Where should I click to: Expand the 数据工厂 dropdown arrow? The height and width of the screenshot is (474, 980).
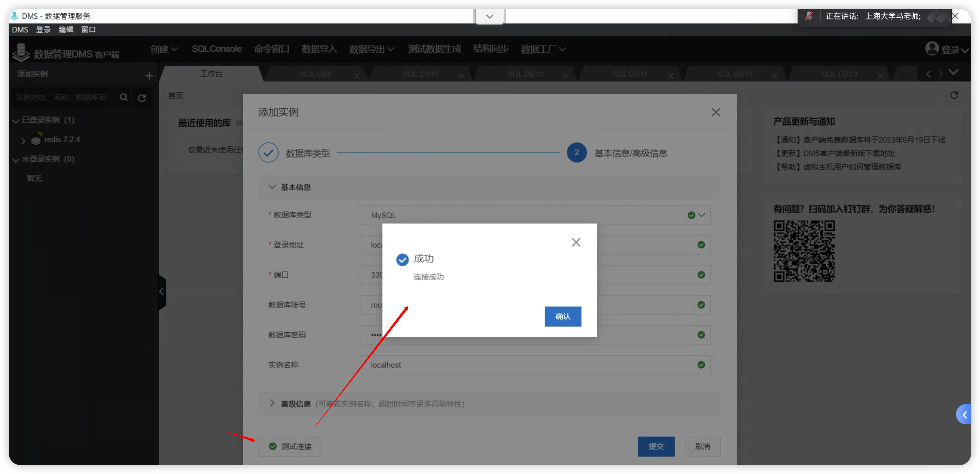(x=563, y=50)
